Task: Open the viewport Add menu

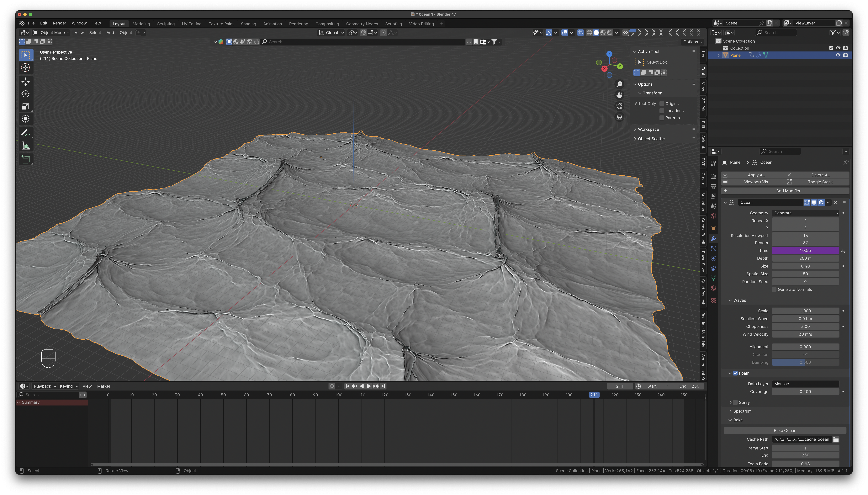Action: coord(110,33)
